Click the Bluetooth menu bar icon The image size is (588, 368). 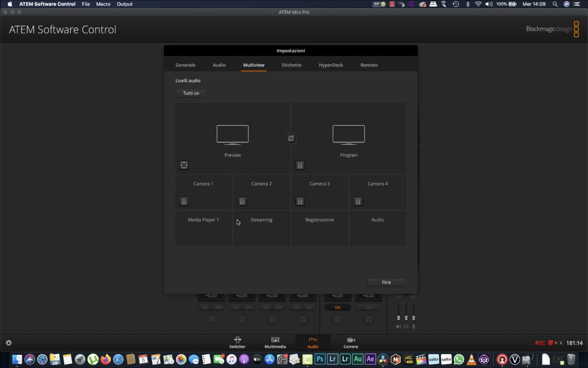[468, 4]
